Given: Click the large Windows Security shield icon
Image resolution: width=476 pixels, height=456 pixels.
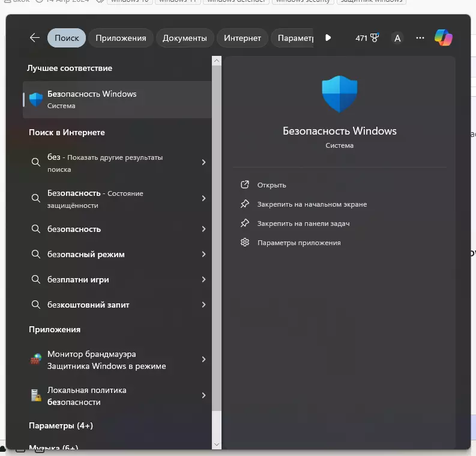Looking at the screenshot, I should (339, 94).
